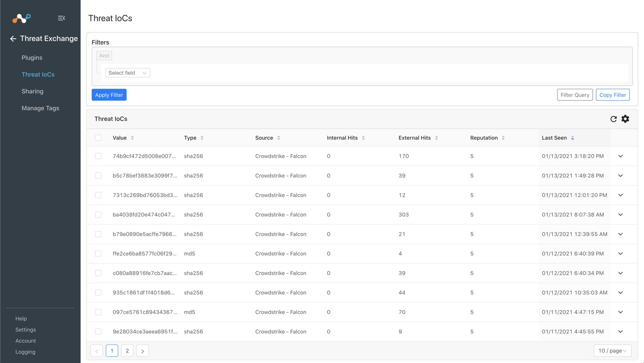Expand row b79e0890e5acffe7966 details
Image resolution: width=644 pixels, height=363 pixels.
coord(621,234)
